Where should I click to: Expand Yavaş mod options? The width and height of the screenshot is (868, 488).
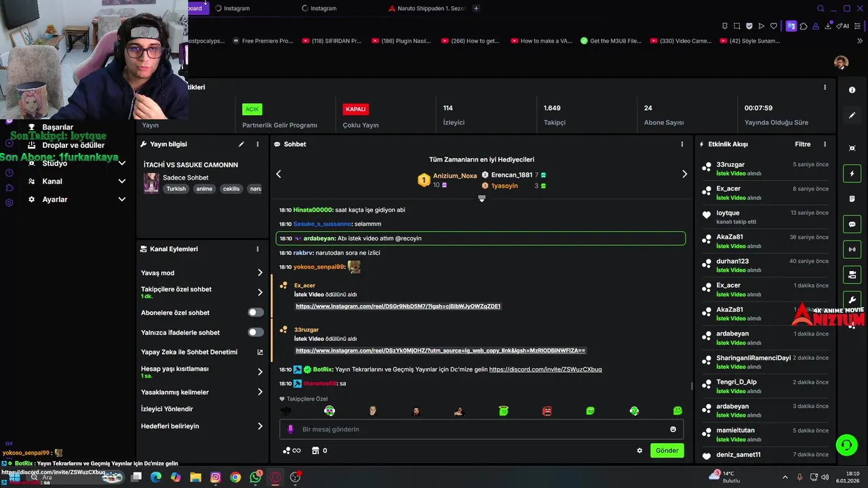click(x=260, y=272)
